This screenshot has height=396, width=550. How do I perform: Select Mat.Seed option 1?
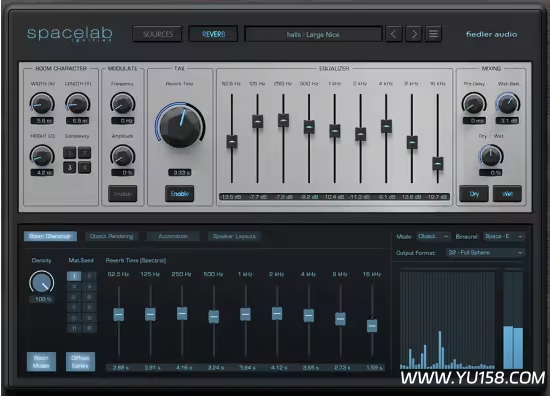[74, 276]
